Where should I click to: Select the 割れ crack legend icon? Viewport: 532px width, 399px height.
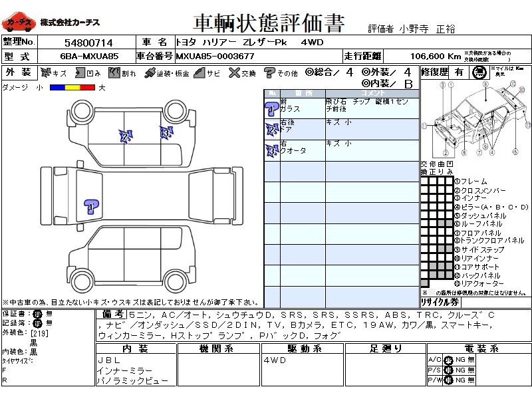tap(114, 72)
